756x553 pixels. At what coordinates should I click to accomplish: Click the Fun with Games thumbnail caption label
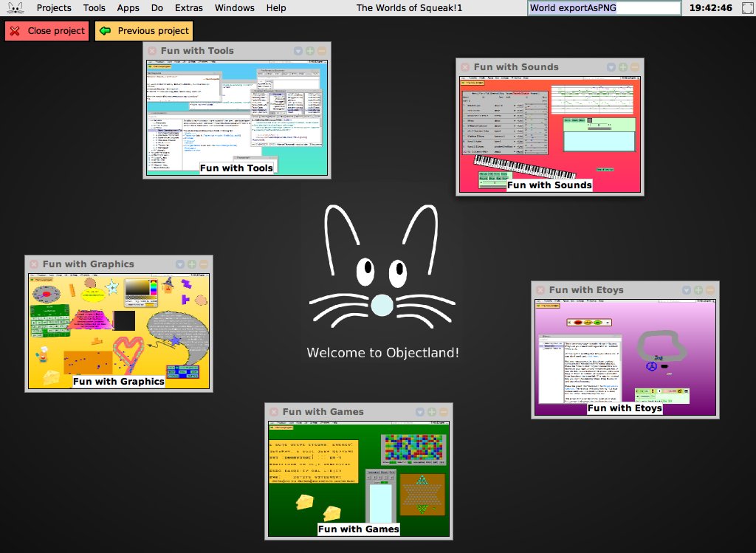359,529
